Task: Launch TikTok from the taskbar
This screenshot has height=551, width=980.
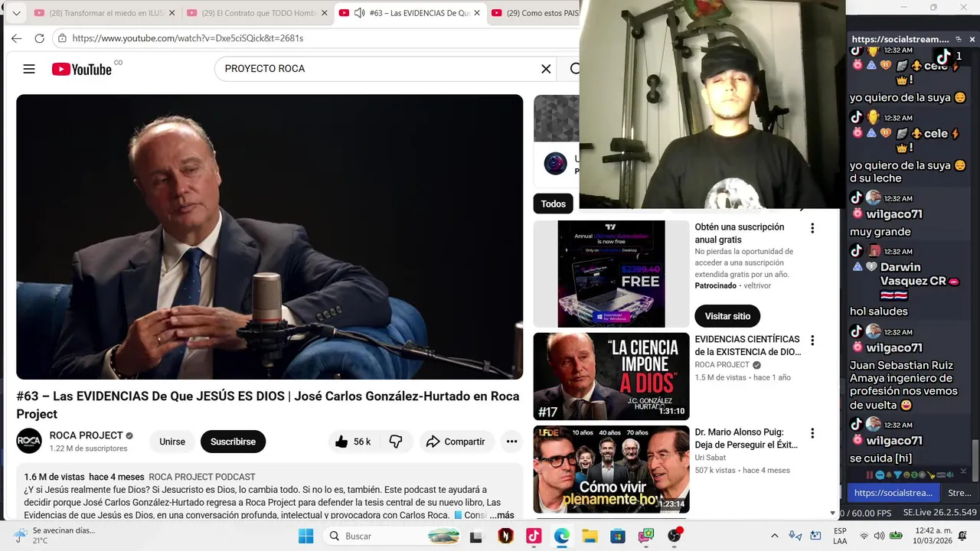Action: point(534,536)
